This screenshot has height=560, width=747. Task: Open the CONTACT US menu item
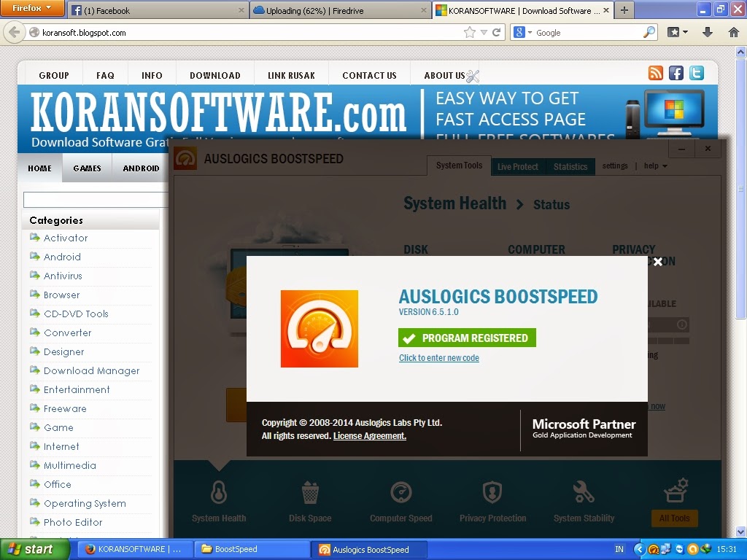tap(369, 75)
